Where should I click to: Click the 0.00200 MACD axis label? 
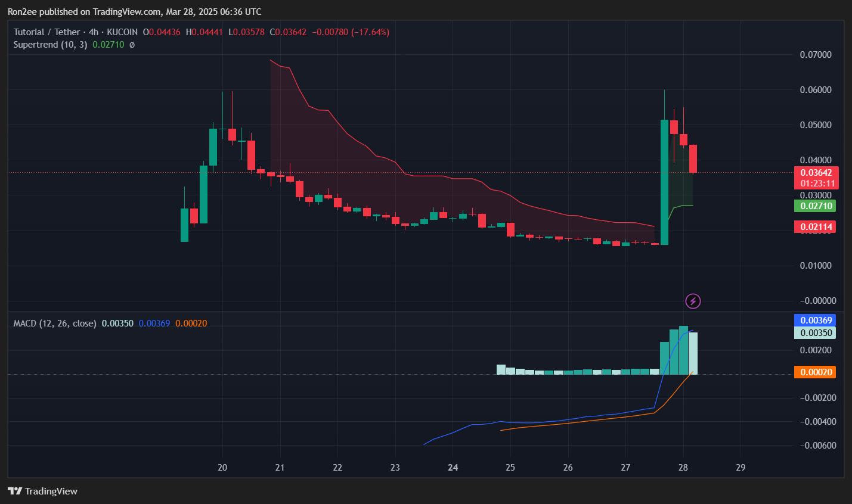pos(816,350)
